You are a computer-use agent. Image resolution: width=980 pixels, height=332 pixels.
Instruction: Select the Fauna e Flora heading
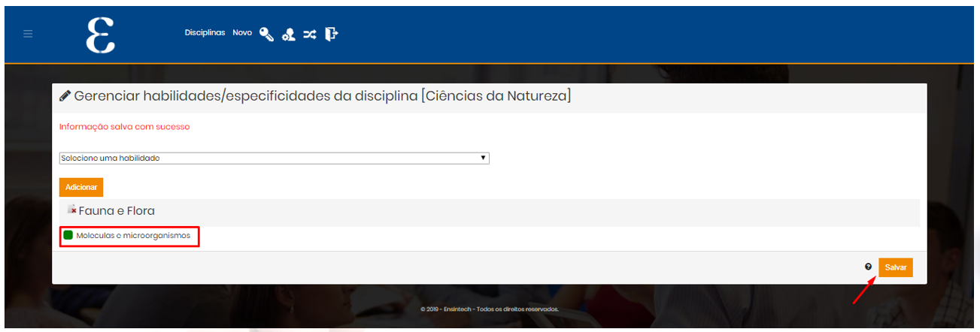pos(117,211)
